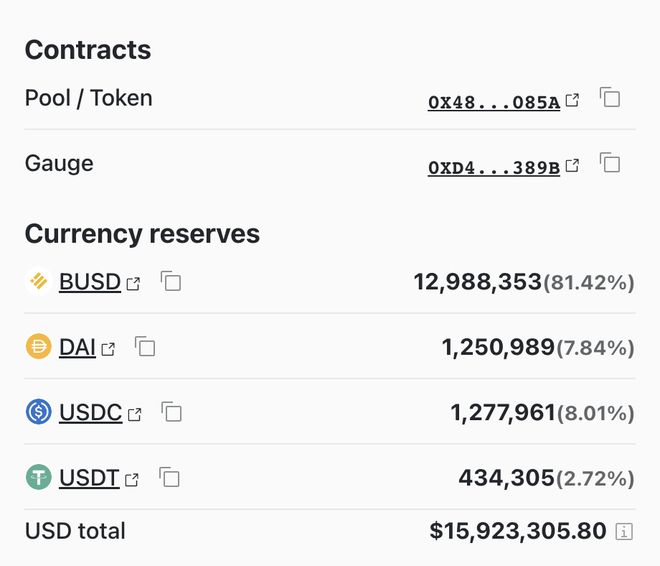Open the DAI token link
The image size is (660, 566).
77,347
